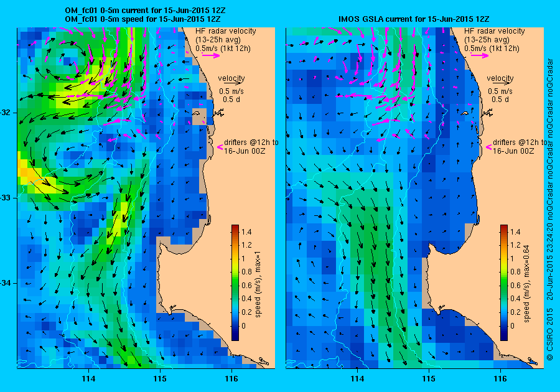Select the title 'OM_fc01 0-5m current for 15-Jun-2015 12Z'
Screen dimensions: 560x392
click(x=145, y=11)
